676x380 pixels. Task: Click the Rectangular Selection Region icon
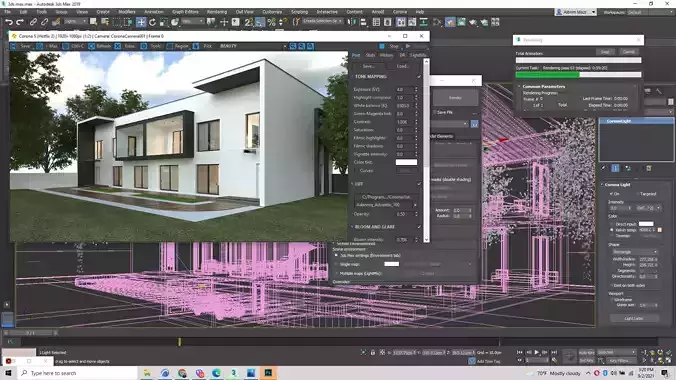116,22
